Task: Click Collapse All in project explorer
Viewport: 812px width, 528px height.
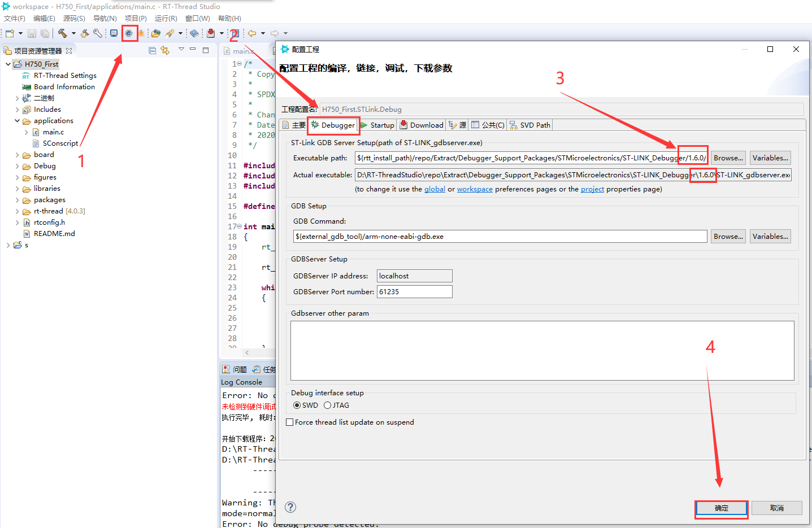Action: [x=152, y=50]
